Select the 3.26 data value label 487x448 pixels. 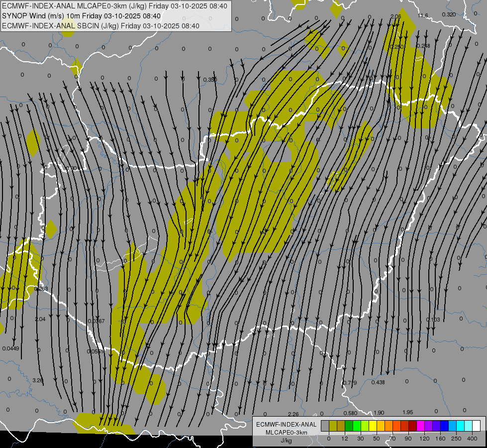(38, 380)
